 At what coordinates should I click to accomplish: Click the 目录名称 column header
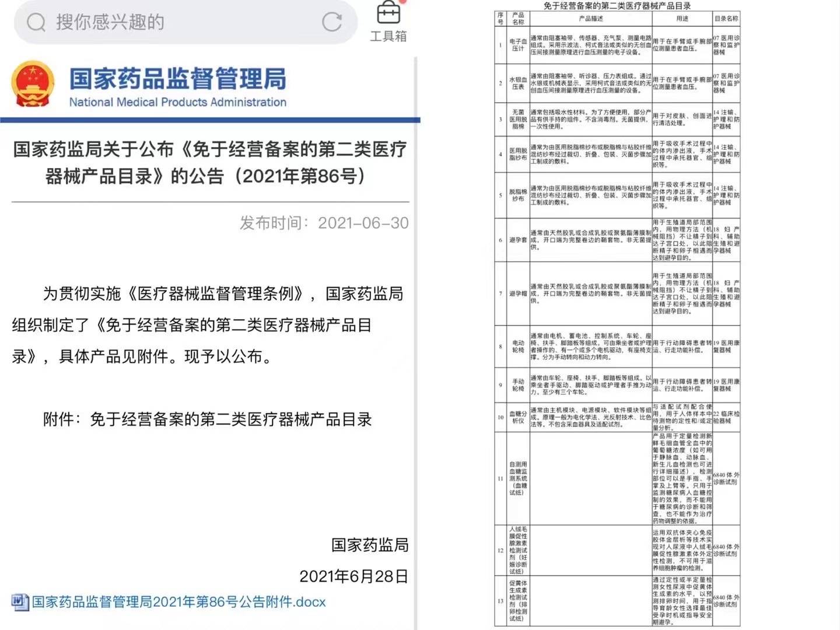726,19
